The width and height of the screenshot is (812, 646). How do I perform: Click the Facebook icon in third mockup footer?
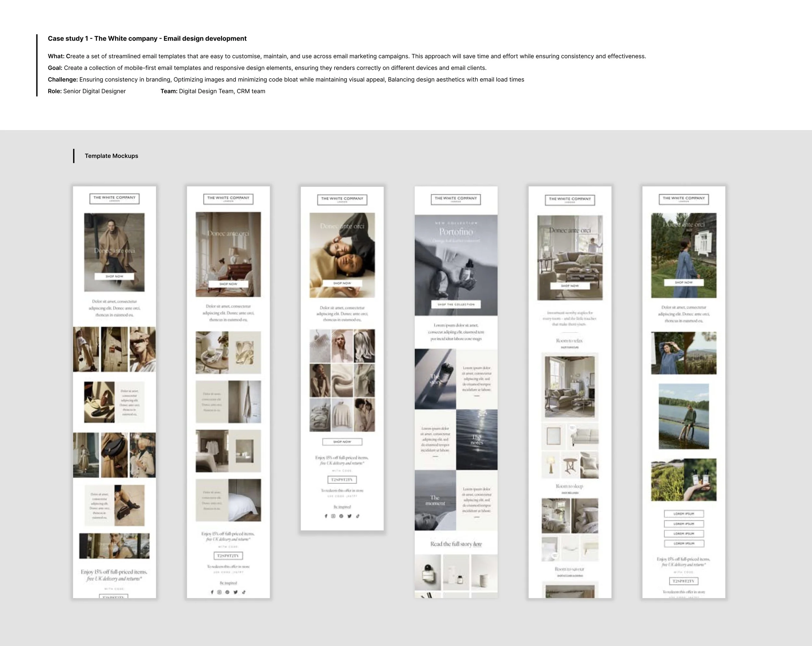tap(326, 516)
